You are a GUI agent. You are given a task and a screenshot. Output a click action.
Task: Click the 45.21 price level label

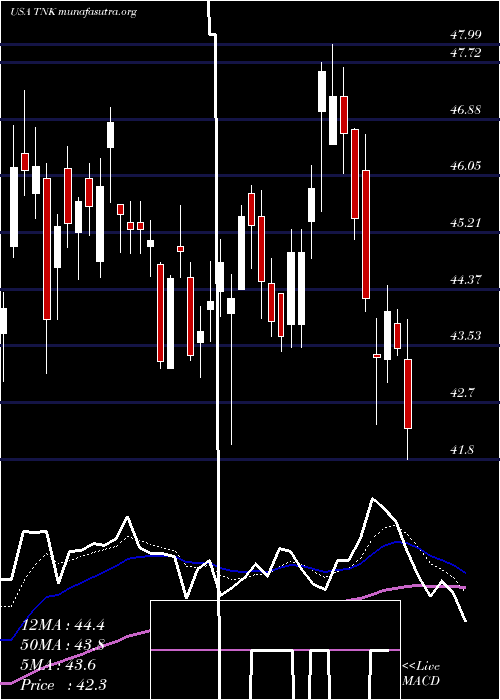pos(466,222)
